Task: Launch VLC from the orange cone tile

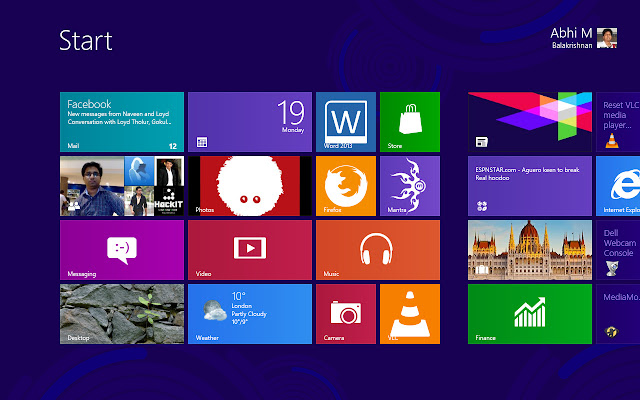Action: coord(410,314)
